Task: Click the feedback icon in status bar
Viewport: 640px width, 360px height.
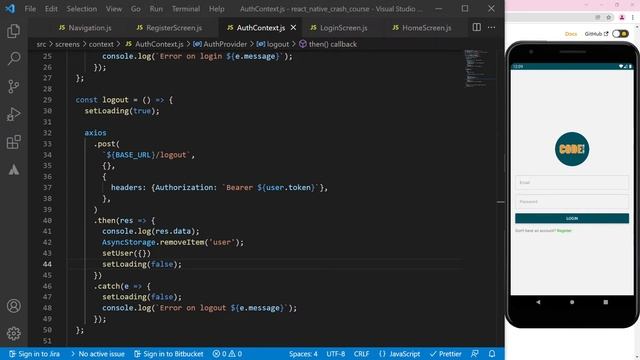Action: 475,354
